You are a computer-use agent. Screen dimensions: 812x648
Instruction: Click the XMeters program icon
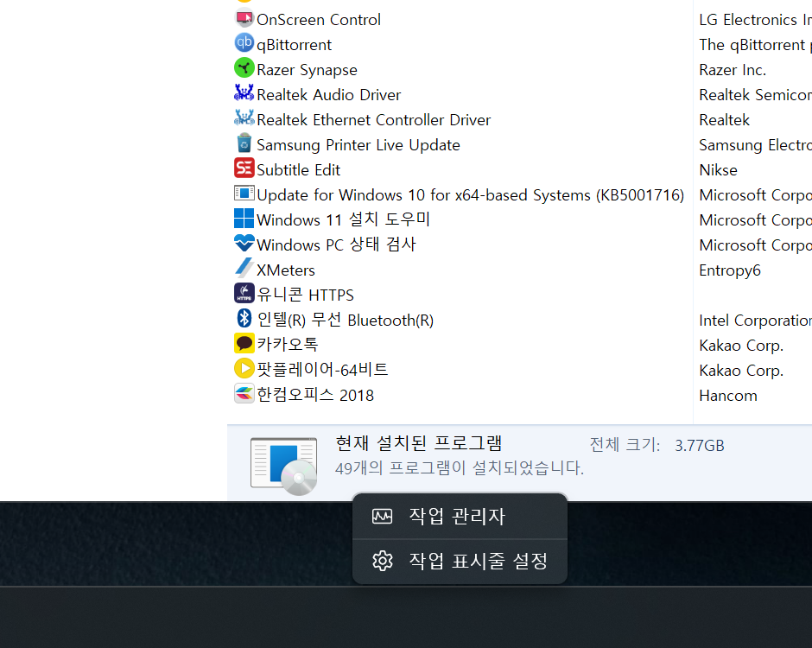[244, 269]
